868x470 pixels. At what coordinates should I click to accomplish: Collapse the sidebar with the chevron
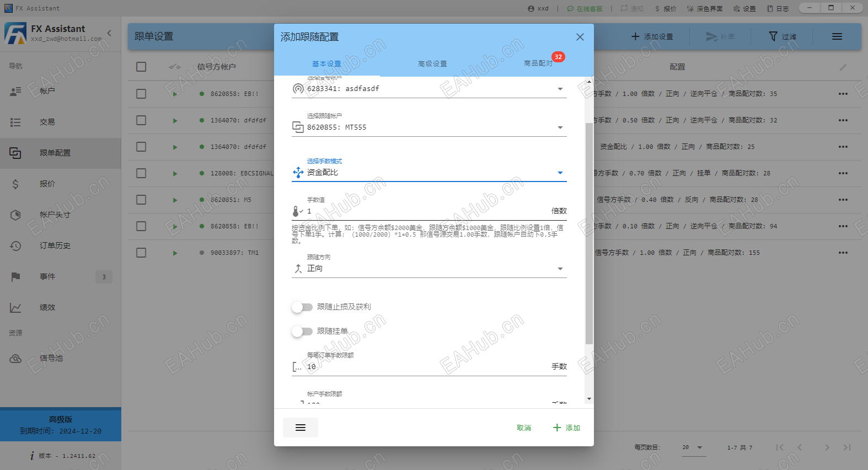click(x=109, y=33)
